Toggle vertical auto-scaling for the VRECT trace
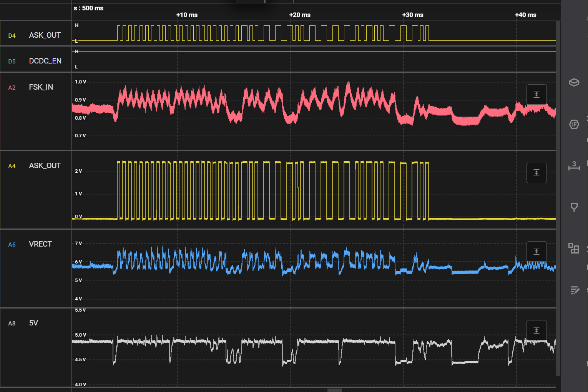The height and width of the screenshot is (392, 588). [x=537, y=251]
